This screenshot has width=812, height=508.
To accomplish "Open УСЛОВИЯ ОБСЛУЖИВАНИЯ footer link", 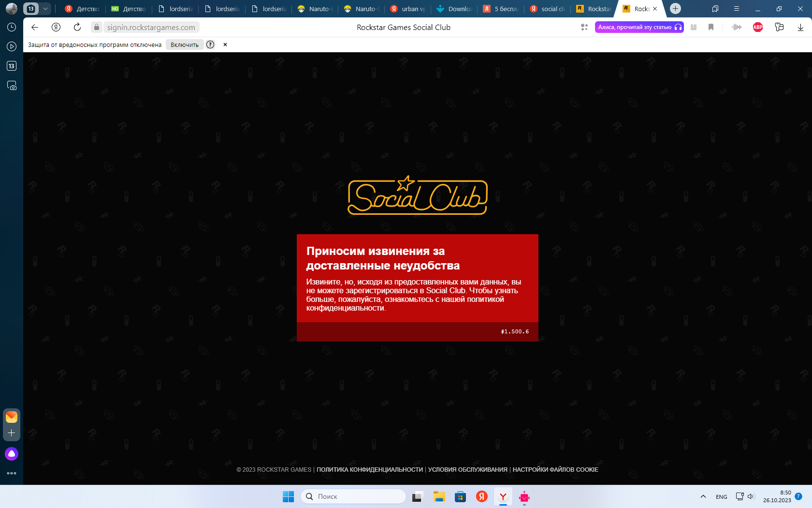I will [468, 470].
